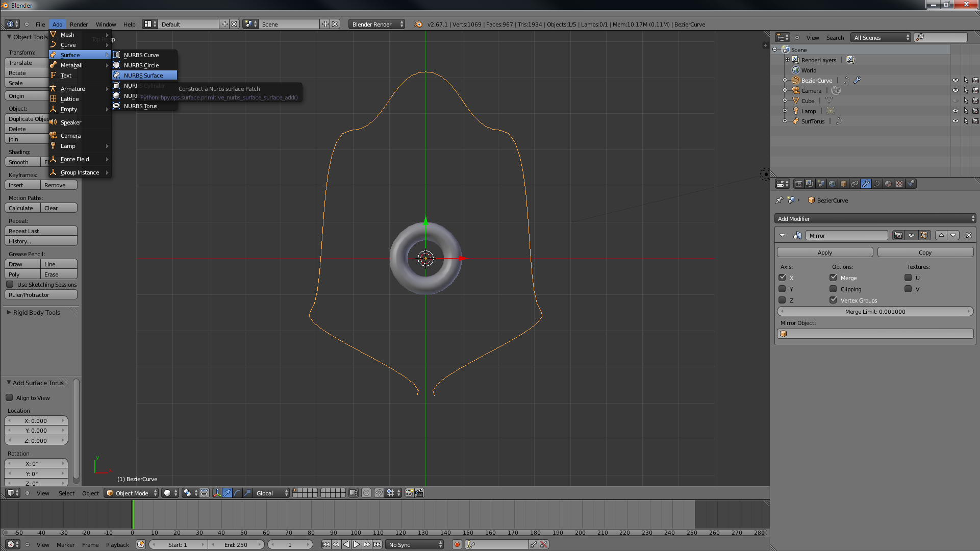Enable the Y axis checkbox in Mirror modifier

782,289
